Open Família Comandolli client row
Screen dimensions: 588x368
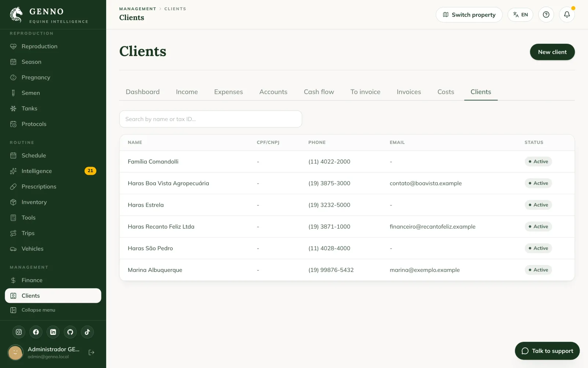pos(347,162)
